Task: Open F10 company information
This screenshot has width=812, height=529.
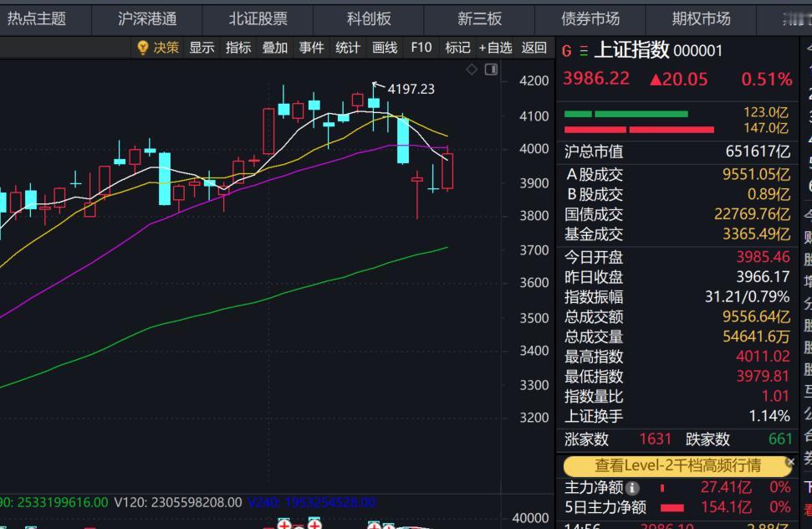Action: (x=421, y=48)
